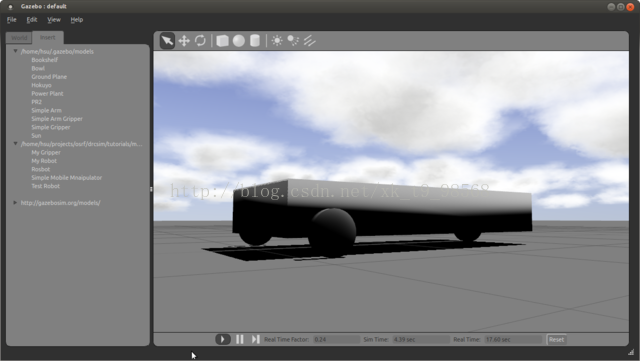Image resolution: width=640 pixels, height=361 pixels.
Task: Collapse the /home/hsu/.gazebo/models folder
Action: click(15, 51)
